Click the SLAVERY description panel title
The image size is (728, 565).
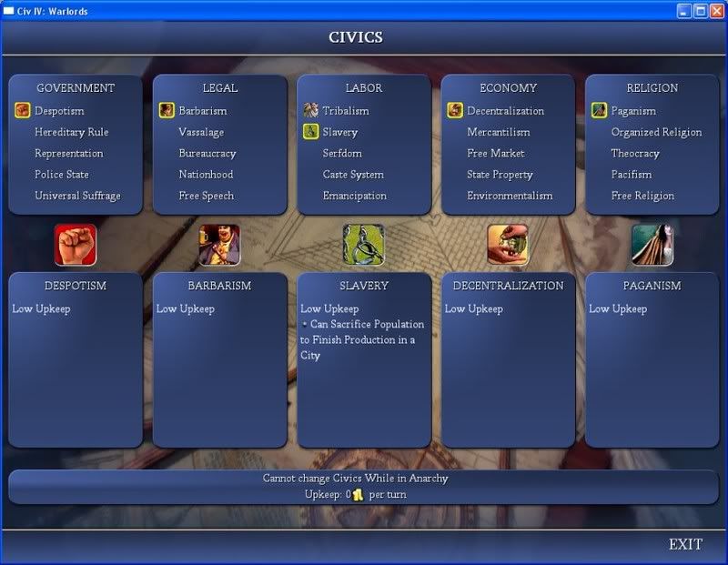pos(364,286)
